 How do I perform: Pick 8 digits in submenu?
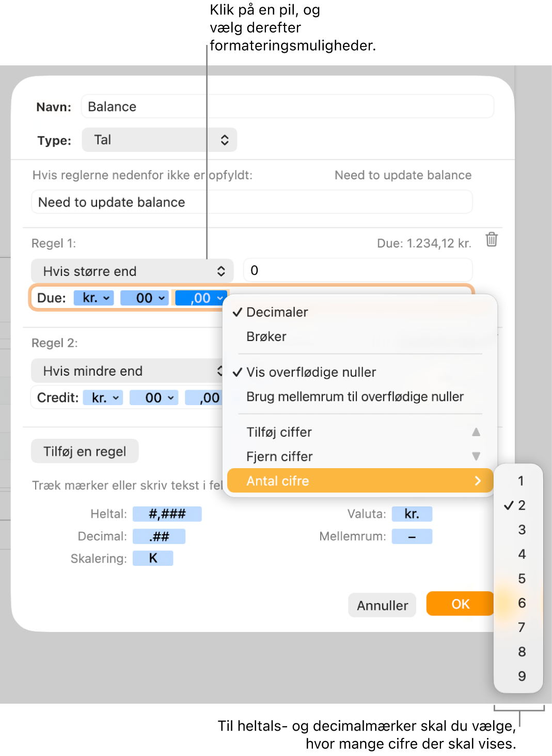click(x=518, y=652)
